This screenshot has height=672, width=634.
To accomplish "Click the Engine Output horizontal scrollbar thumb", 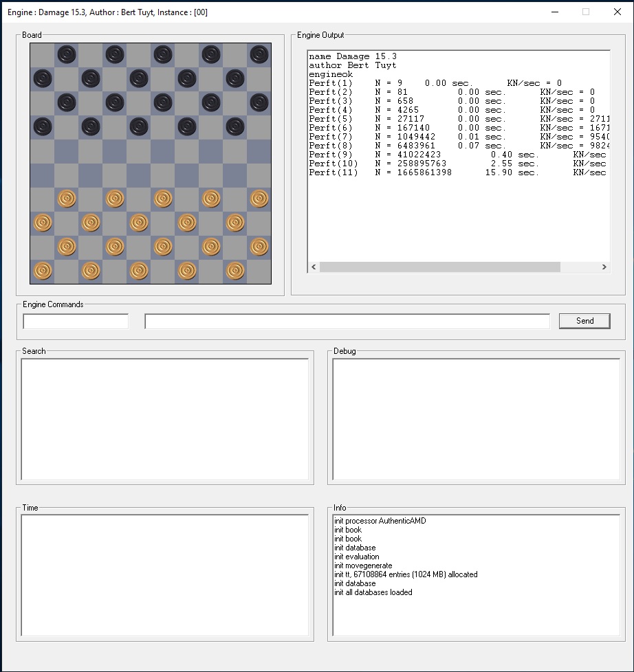I will pos(440,267).
